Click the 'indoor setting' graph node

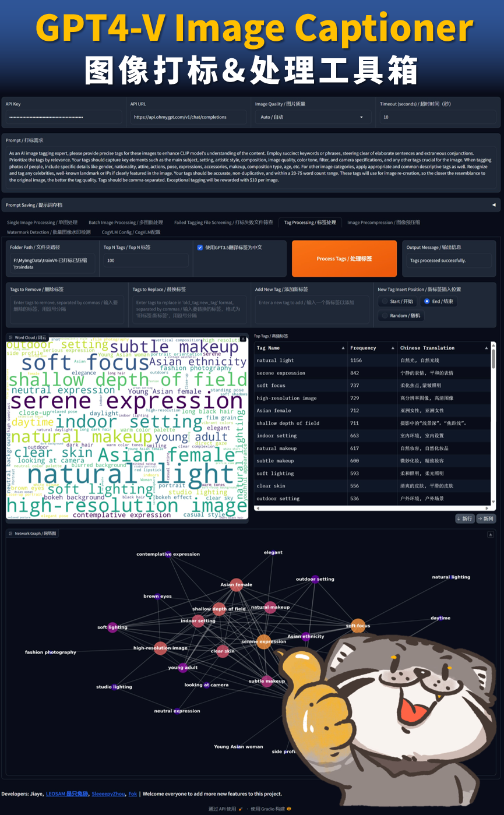[x=198, y=621]
